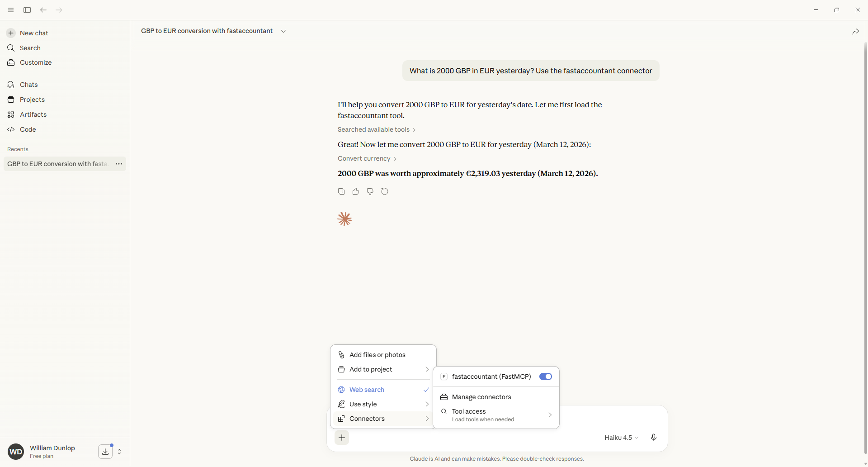Toggle the sidebar panel icon
This screenshot has height=467, width=868.
27,10
